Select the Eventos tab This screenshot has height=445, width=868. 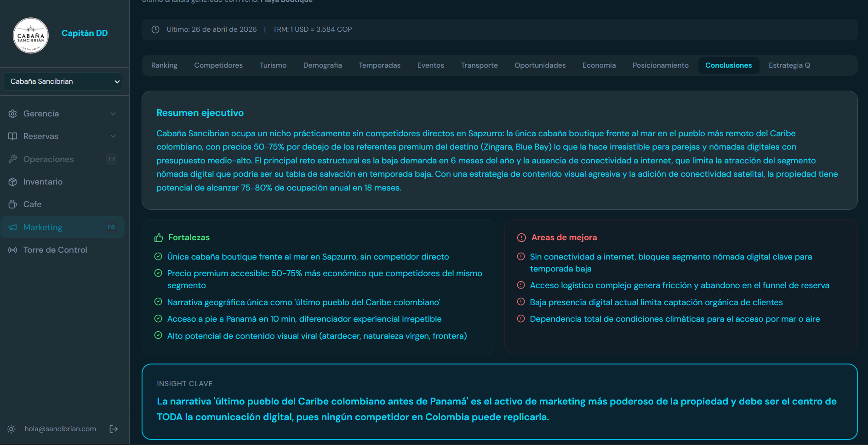431,65
